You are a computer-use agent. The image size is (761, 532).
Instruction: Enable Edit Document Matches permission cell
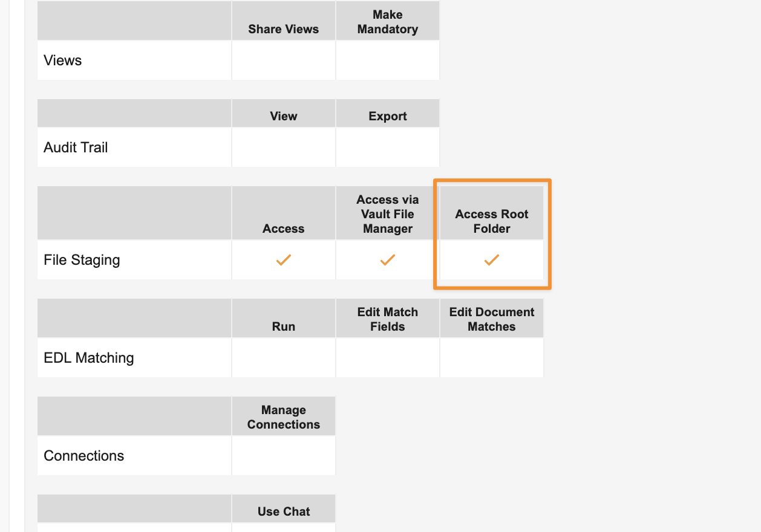491,358
